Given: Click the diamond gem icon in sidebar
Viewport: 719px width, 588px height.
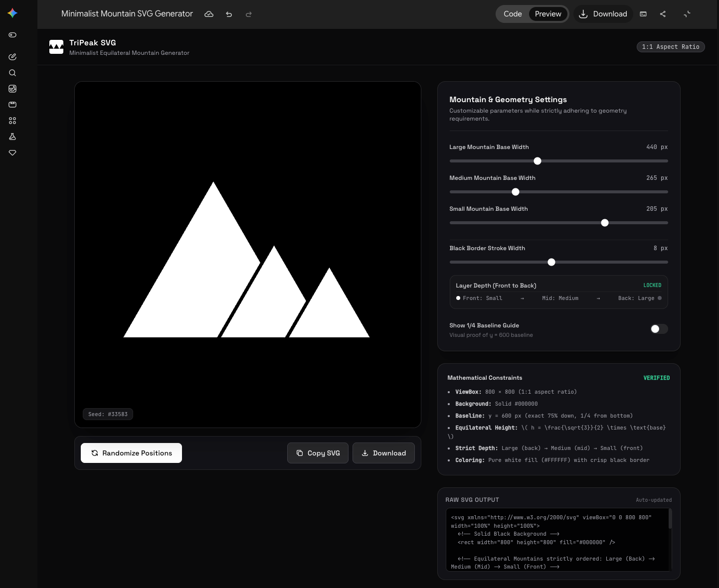Looking at the screenshot, I should coord(12,152).
